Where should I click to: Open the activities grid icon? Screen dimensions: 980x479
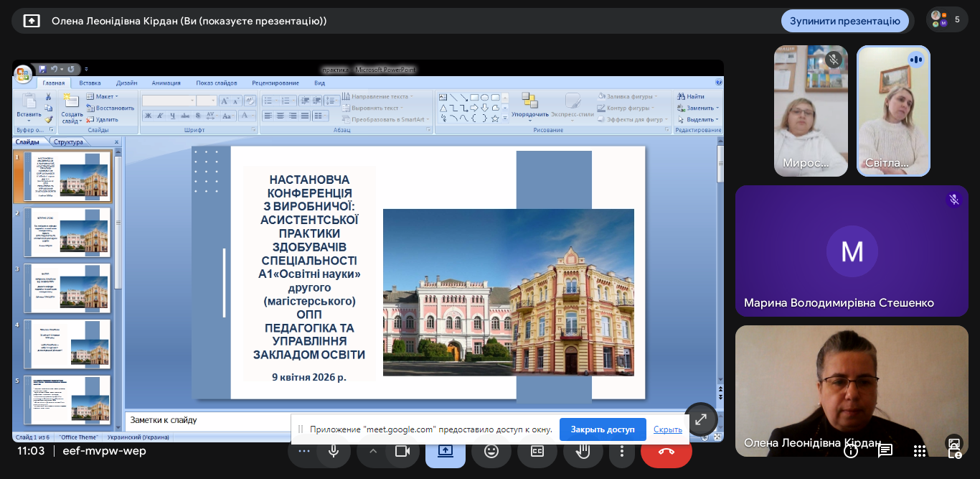click(x=920, y=450)
